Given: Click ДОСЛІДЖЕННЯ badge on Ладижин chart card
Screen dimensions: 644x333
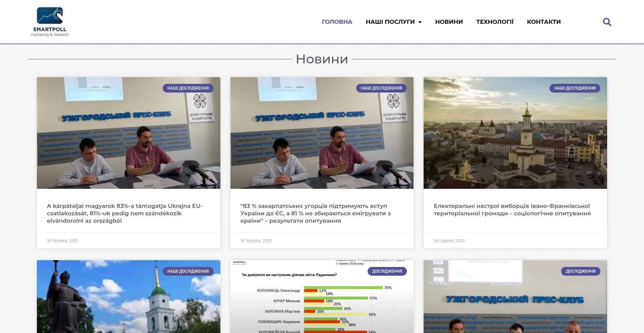Looking at the screenshot, I should coord(387,271).
